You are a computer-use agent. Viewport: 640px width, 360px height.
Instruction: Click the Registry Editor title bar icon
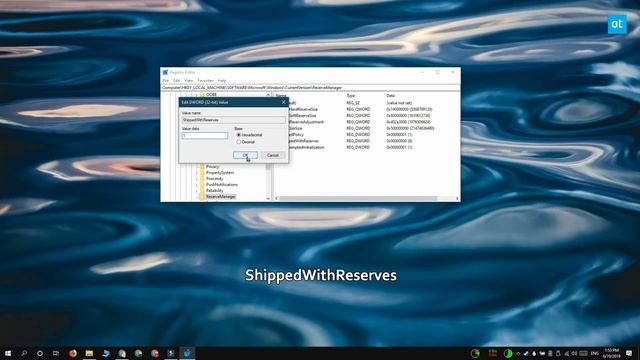point(165,72)
